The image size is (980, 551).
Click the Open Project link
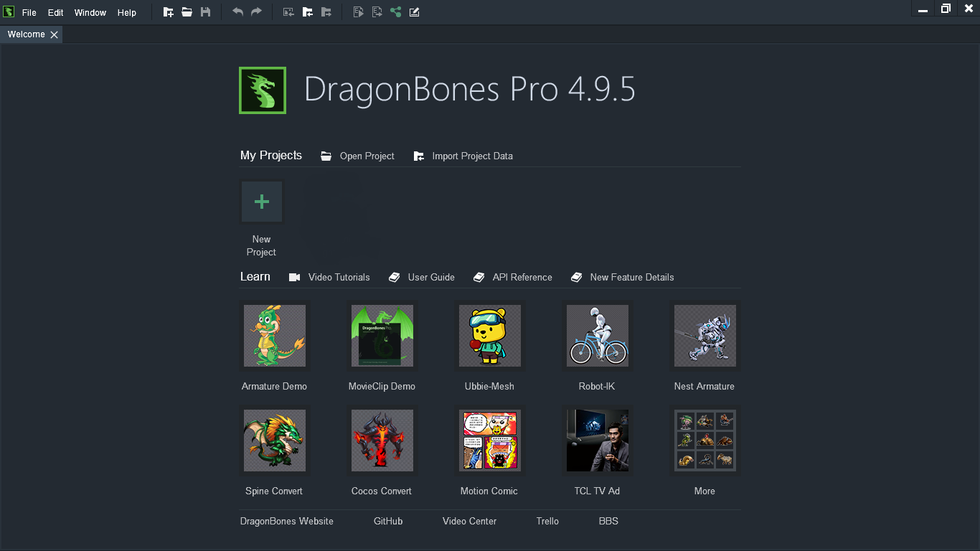click(367, 156)
